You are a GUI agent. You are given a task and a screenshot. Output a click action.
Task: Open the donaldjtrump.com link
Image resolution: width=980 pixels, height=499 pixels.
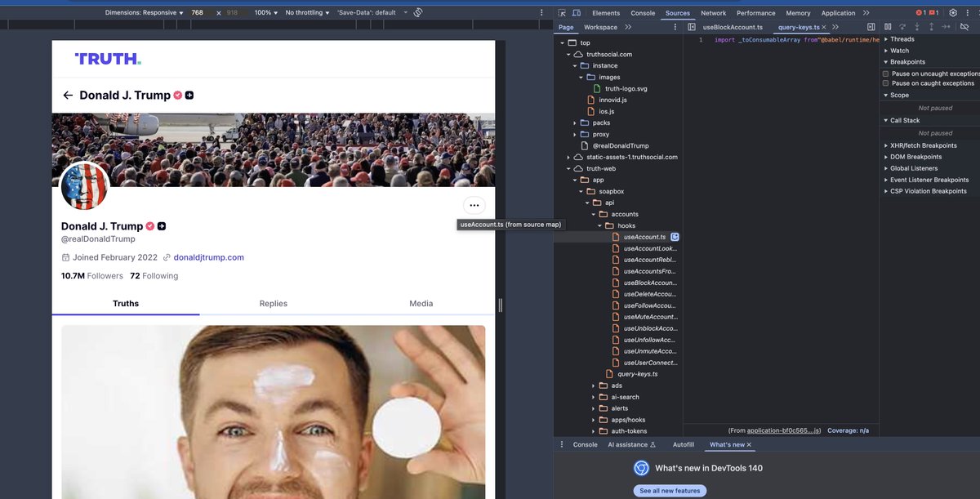208,257
